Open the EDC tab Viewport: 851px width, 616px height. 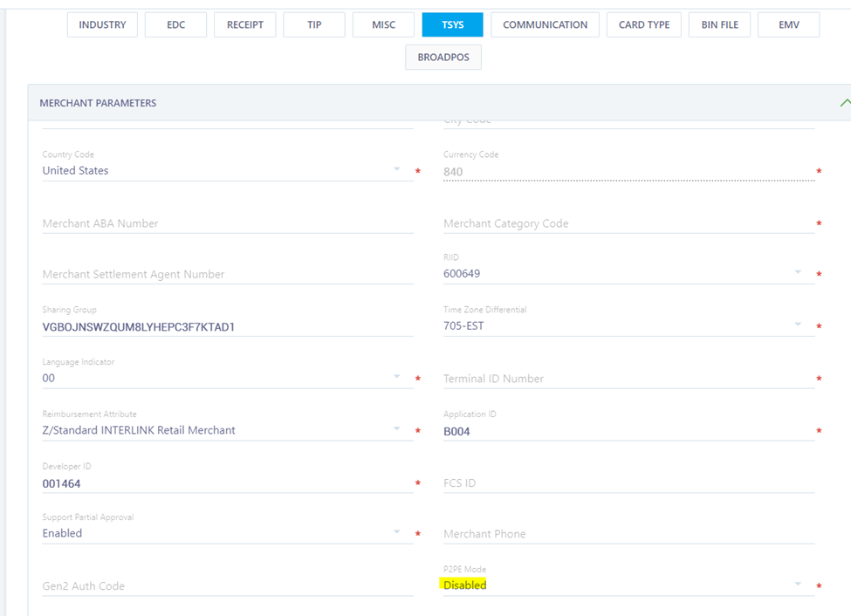pyautogui.click(x=175, y=25)
